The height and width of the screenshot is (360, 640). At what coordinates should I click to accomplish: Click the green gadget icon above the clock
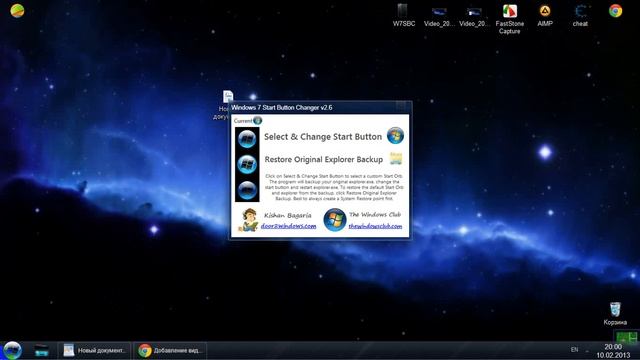coord(626,338)
